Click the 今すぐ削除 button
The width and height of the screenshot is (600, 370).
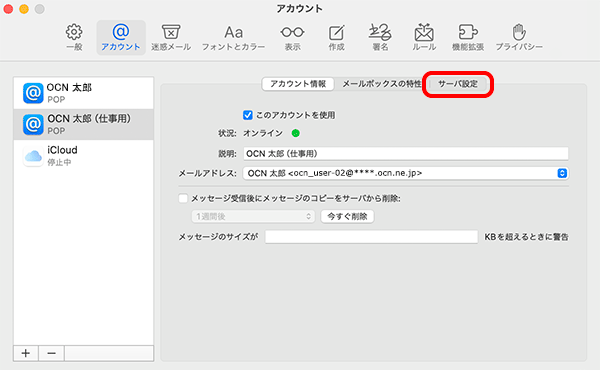click(347, 217)
